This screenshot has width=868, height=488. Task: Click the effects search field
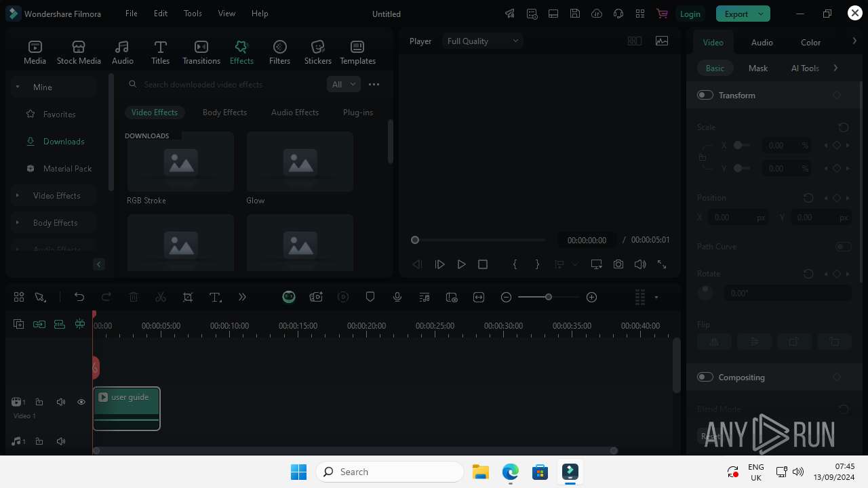224,84
